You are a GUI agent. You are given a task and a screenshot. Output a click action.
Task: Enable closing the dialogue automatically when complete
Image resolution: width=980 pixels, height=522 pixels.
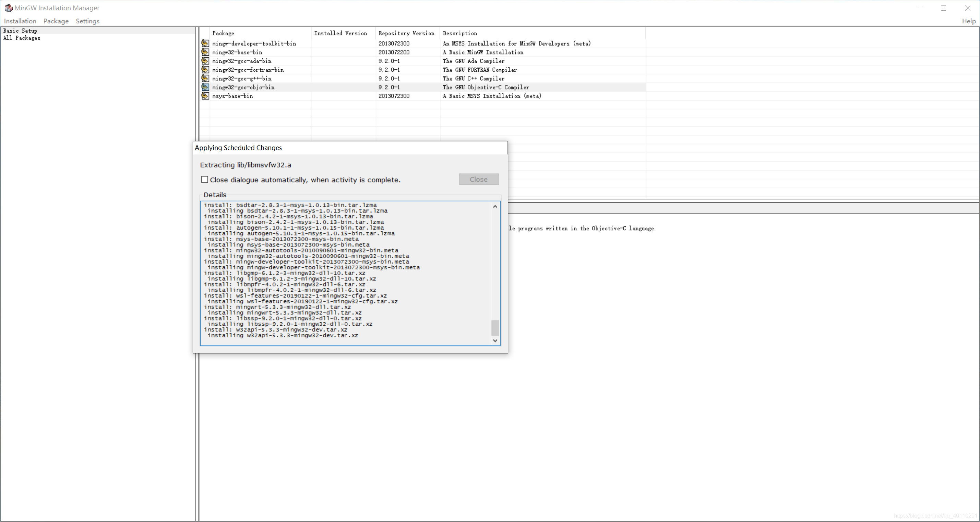point(205,179)
